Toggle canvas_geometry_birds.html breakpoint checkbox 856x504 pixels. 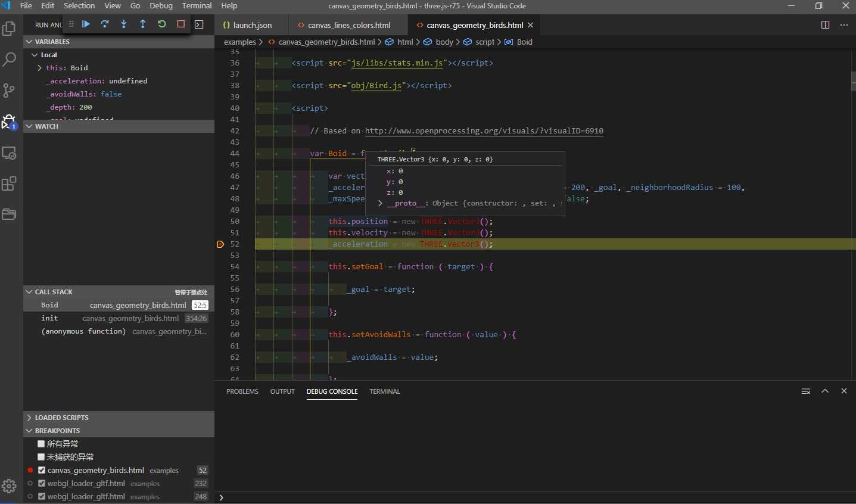coord(42,470)
